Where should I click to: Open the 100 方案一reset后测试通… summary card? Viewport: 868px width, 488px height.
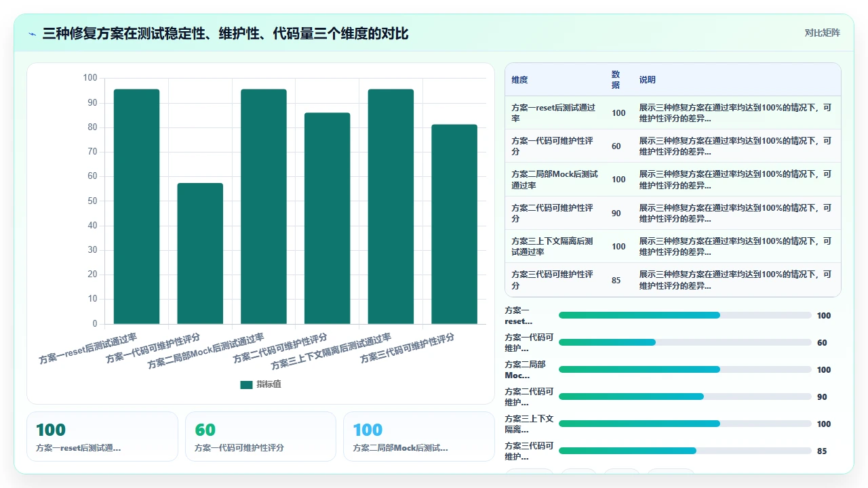(x=102, y=436)
